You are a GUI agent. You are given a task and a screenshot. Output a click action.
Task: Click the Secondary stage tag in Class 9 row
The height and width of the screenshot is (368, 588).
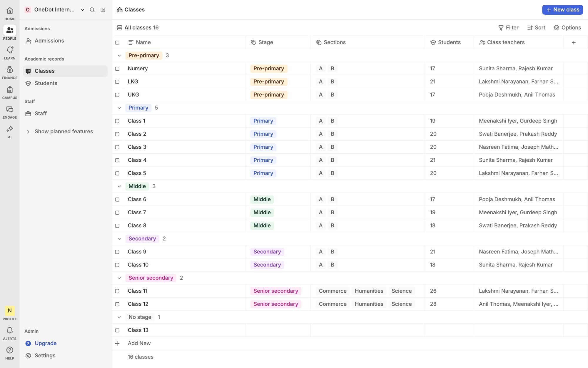pyautogui.click(x=267, y=252)
